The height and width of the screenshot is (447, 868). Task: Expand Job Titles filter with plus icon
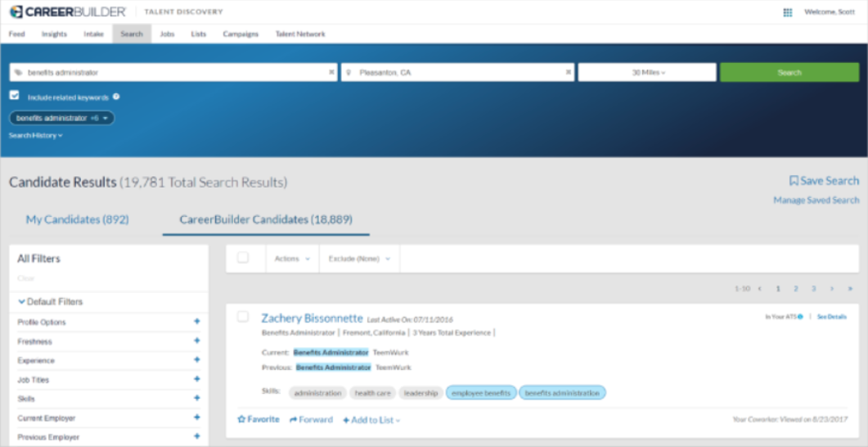pyautogui.click(x=196, y=379)
